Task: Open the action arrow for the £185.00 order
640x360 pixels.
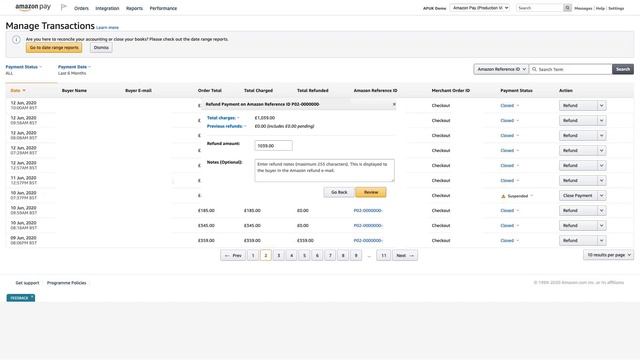Action: (601, 211)
